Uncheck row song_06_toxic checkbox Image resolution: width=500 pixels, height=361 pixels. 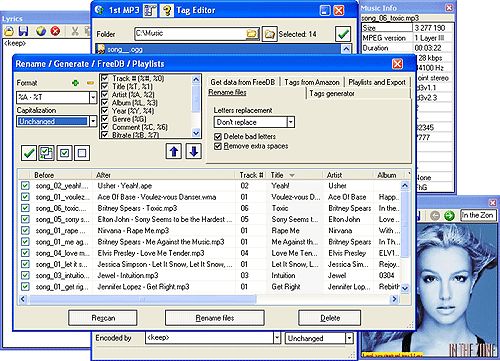(x=25, y=208)
